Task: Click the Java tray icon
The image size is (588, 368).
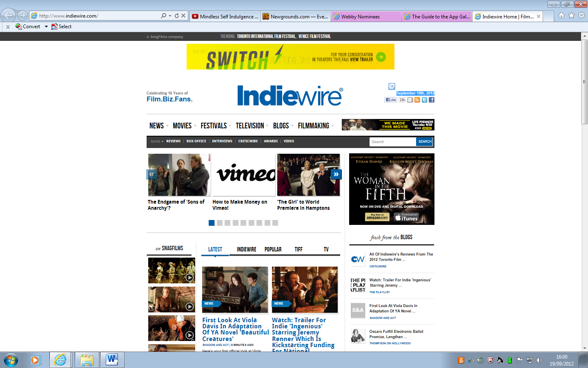Action: (461, 360)
